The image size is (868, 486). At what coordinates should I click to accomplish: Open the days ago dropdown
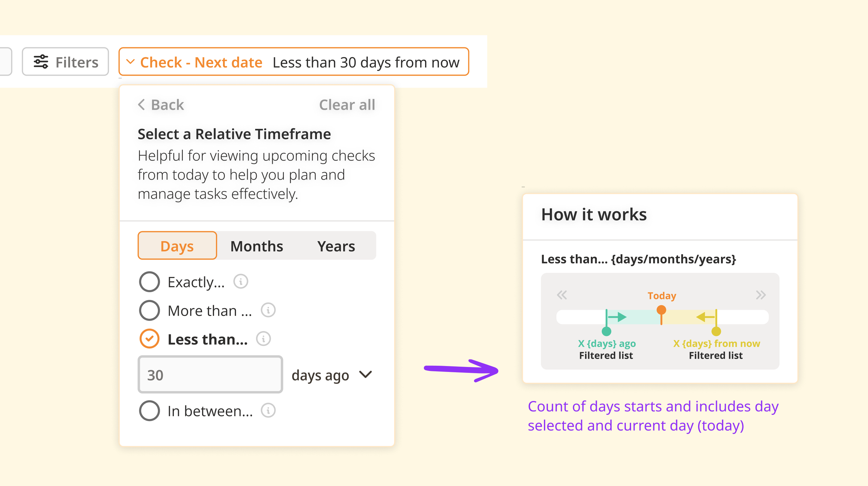click(332, 375)
